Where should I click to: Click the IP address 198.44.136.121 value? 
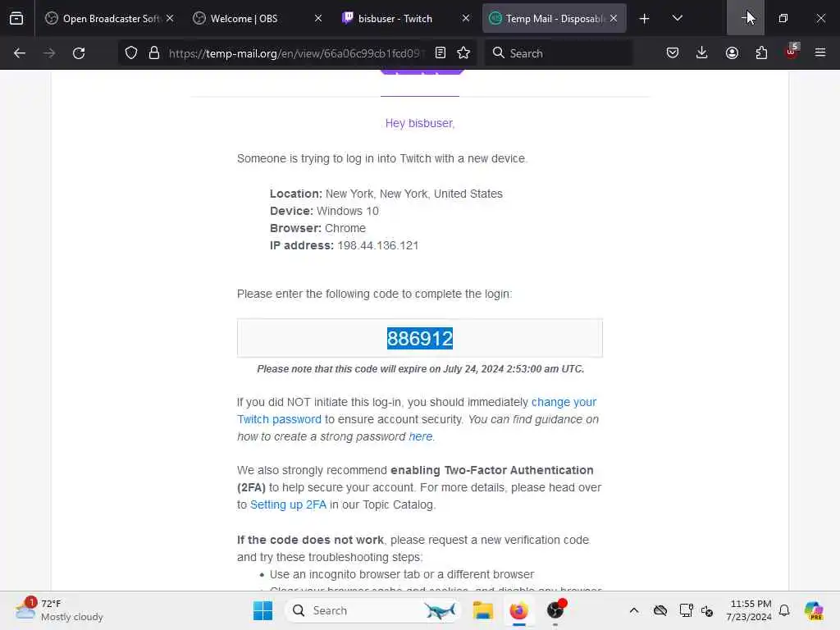(x=377, y=245)
